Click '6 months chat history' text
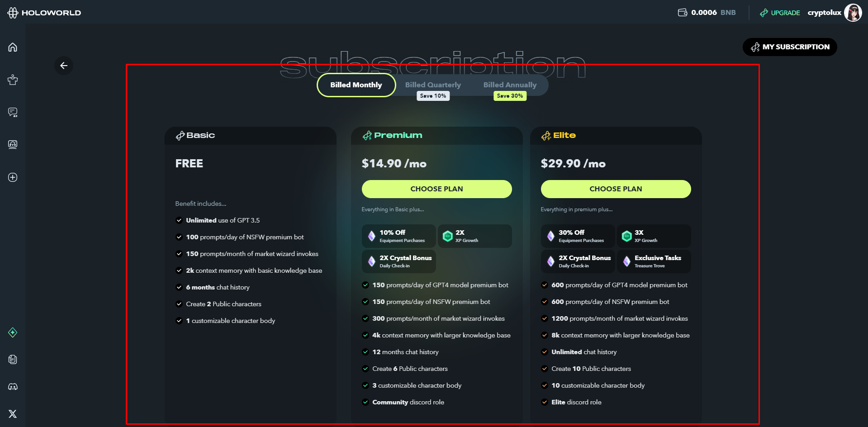The height and width of the screenshot is (427, 868). click(x=218, y=287)
